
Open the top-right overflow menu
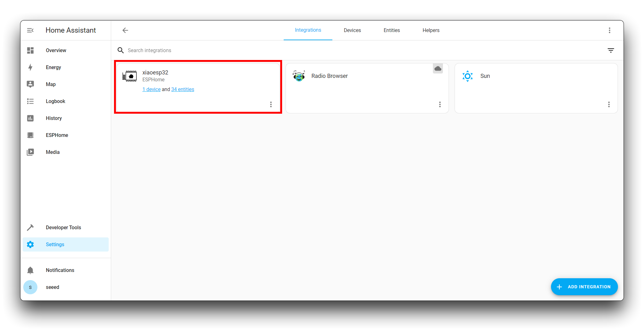[609, 30]
